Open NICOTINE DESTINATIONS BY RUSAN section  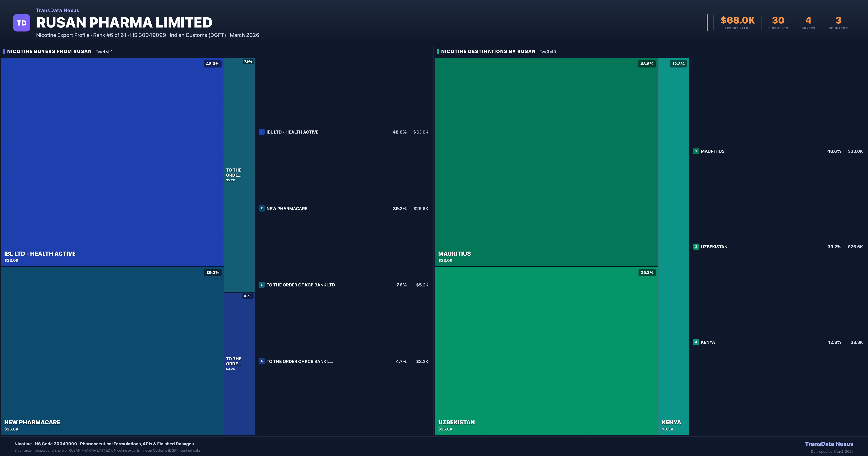[488, 51]
